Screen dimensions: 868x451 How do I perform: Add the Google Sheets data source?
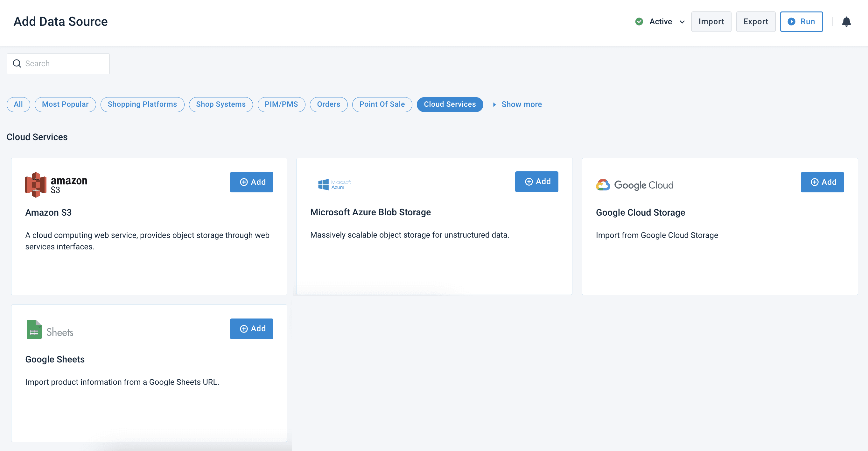click(251, 329)
